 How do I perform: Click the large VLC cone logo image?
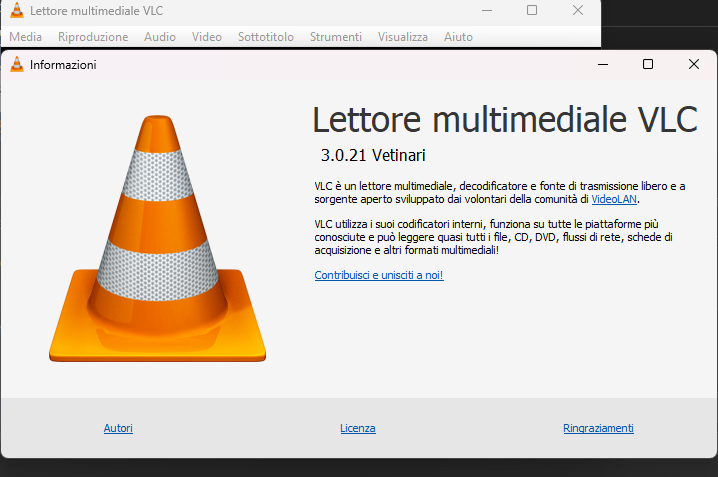pos(158,238)
